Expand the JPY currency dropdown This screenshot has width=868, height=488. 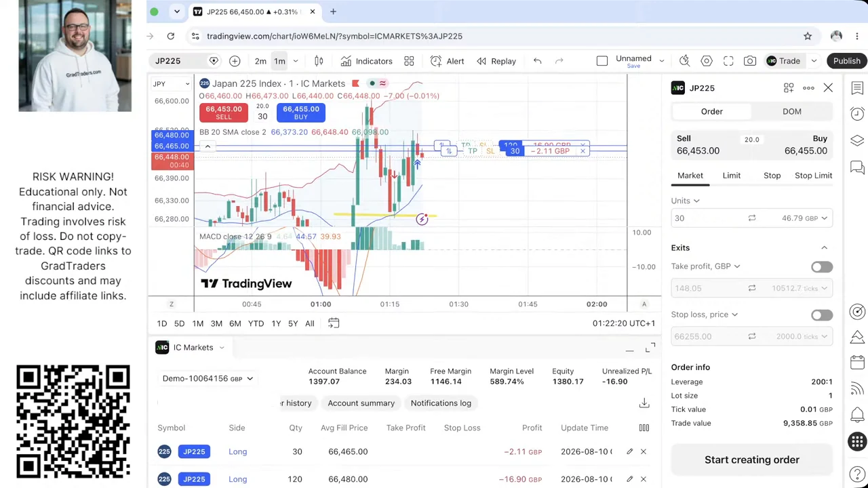tap(172, 84)
